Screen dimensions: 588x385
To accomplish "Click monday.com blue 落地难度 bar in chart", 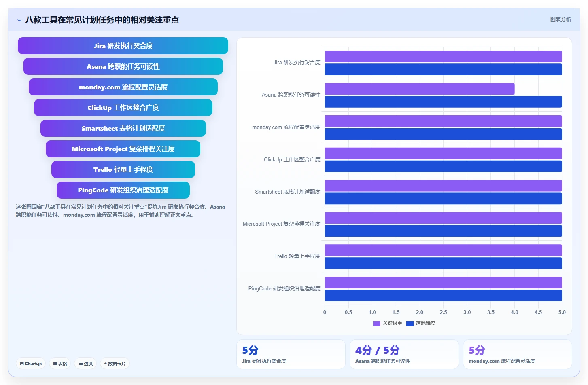I will coord(444,134).
